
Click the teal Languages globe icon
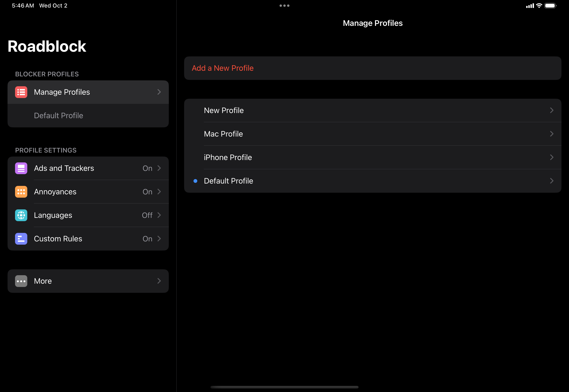pos(21,216)
